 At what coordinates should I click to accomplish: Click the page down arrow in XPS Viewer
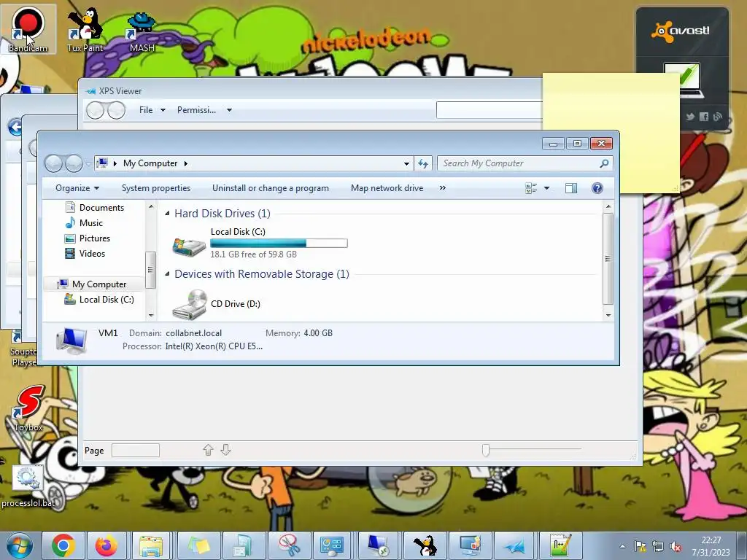tap(226, 450)
